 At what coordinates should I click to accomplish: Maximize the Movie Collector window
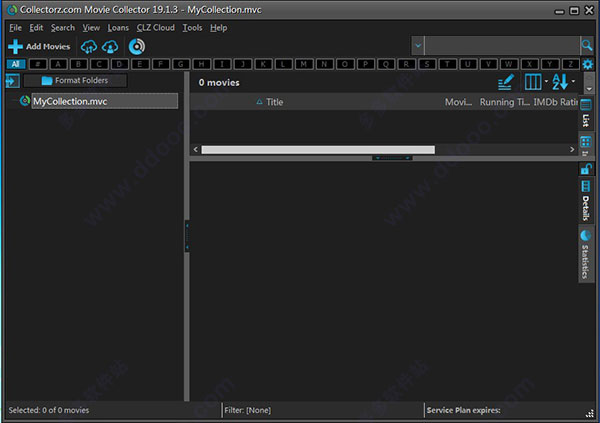tap(574, 11)
